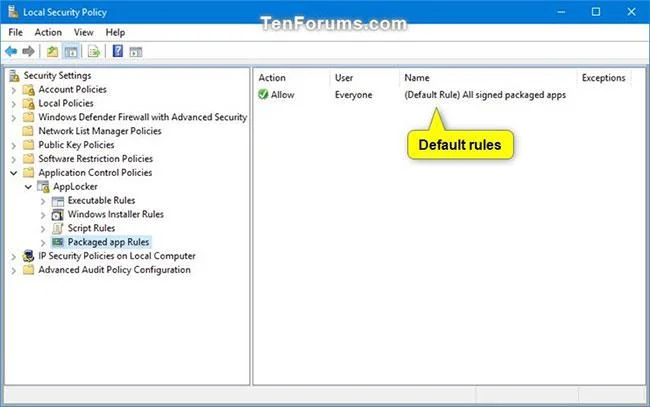Click the Security Settings root icon

coord(15,75)
